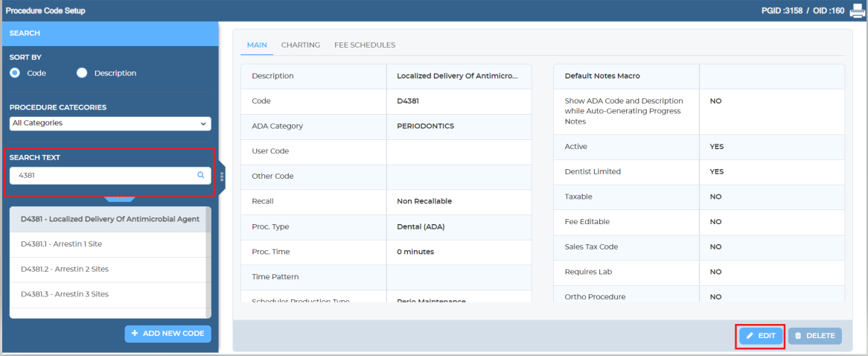Select the Code sort radio button
Screen dimensions: 868x356
[x=15, y=73]
